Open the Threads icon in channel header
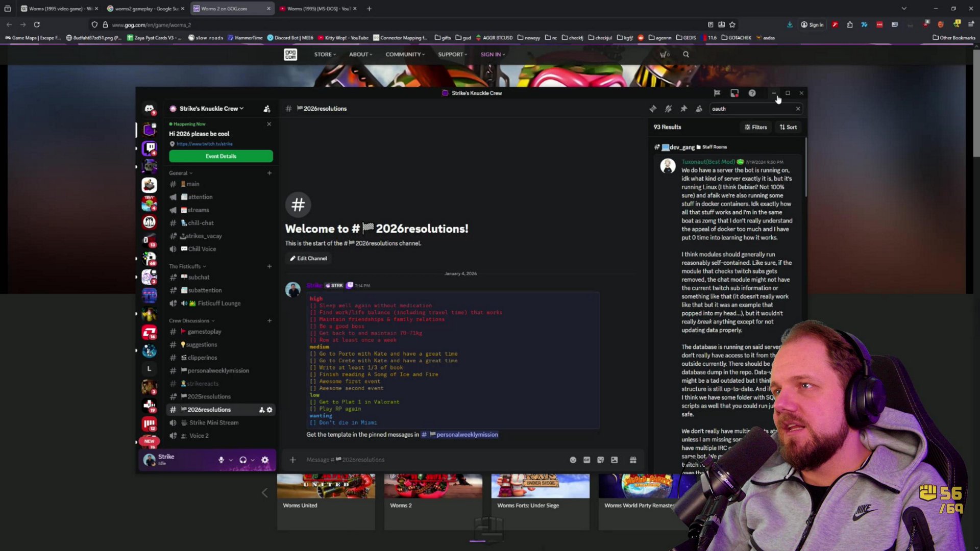Screen dimensions: 980x551 pyautogui.click(x=653, y=109)
